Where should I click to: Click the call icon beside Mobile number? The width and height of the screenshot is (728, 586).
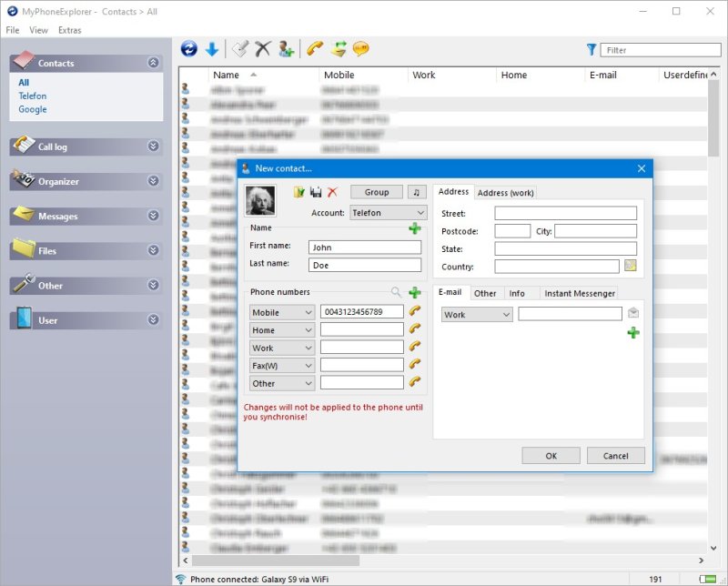click(x=415, y=312)
